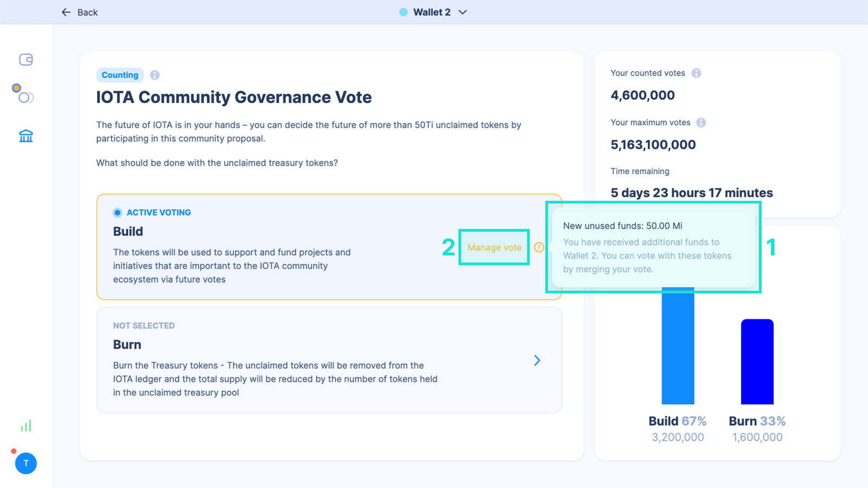Click info icon beside Your counted votes
The height and width of the screenshot is (488, 868).
[696, 73]
